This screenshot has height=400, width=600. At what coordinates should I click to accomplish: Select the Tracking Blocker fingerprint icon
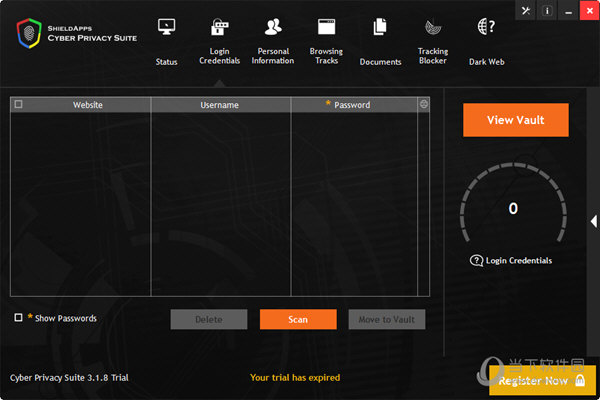433,27
